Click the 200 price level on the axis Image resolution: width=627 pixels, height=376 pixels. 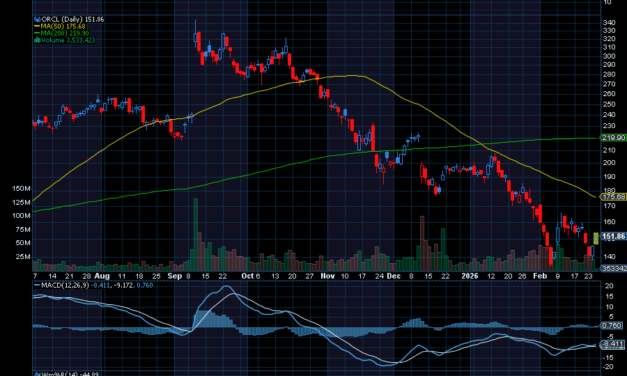[609, 163]
